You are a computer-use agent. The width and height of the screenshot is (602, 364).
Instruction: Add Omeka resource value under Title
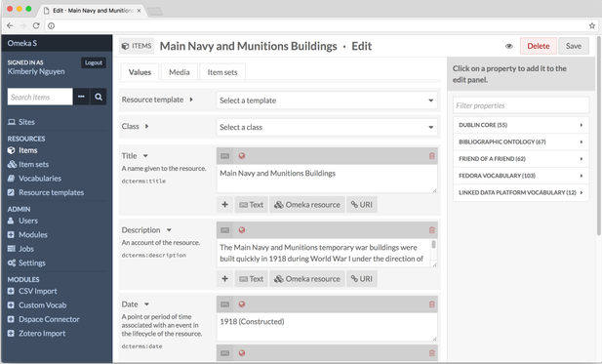pos(307,205)
